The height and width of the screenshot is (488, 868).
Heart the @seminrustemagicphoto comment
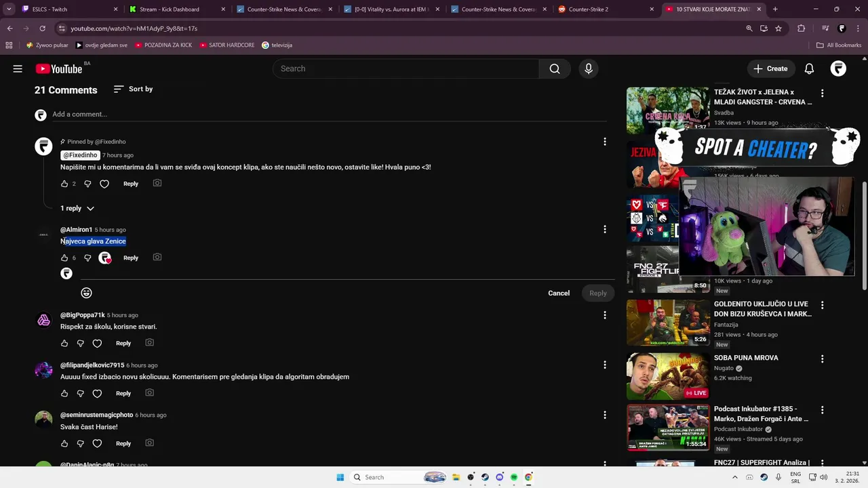[97, 444]
